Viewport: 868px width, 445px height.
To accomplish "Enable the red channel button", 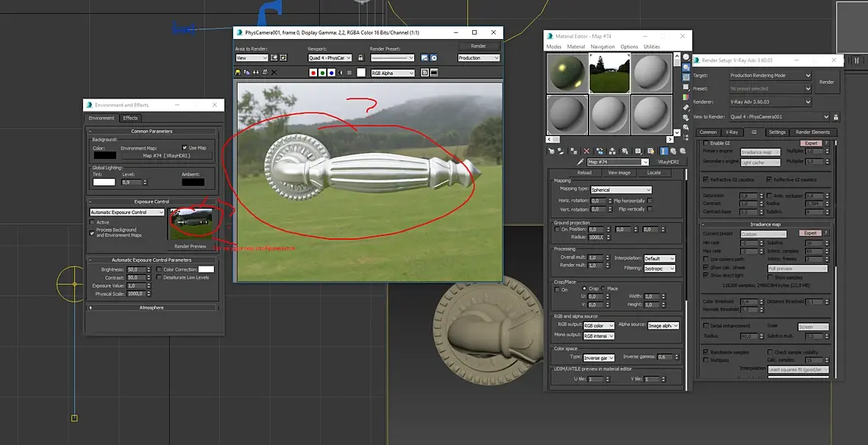I will 313,73.
